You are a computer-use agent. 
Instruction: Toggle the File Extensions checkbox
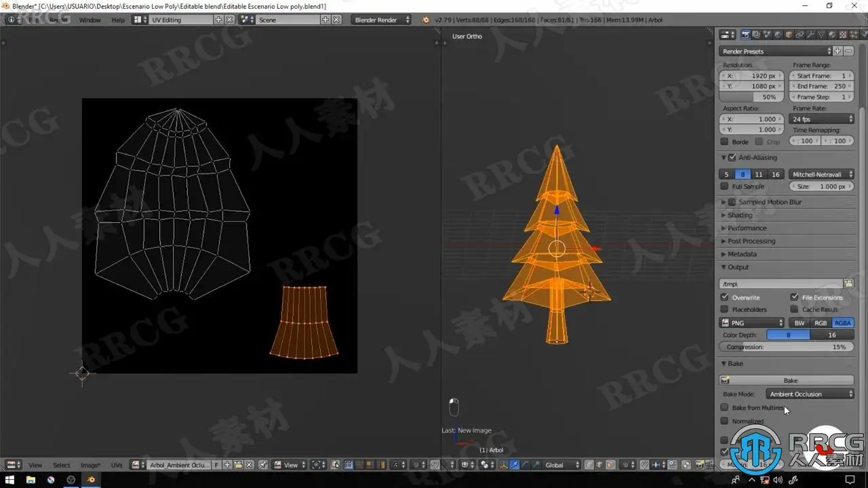click(x=794, y=297)
